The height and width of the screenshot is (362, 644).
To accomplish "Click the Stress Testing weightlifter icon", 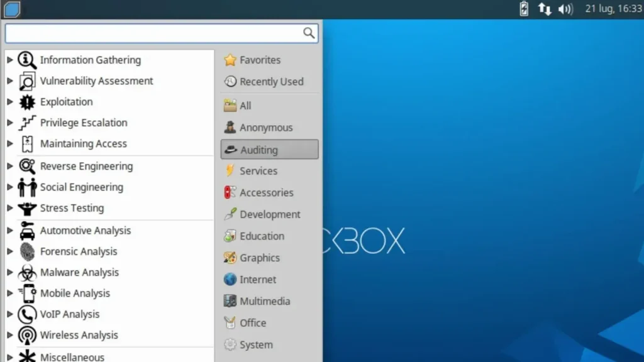I will [27, 208].
